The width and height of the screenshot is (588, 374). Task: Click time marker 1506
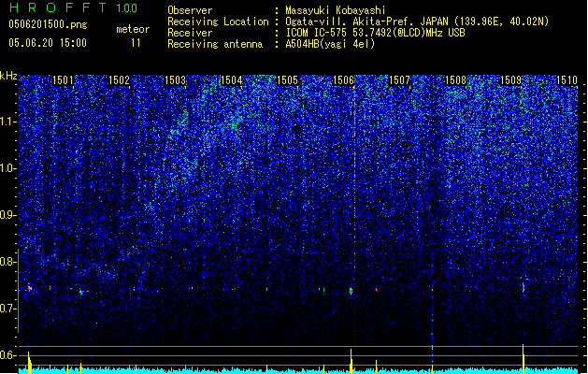tap(343, 79)
